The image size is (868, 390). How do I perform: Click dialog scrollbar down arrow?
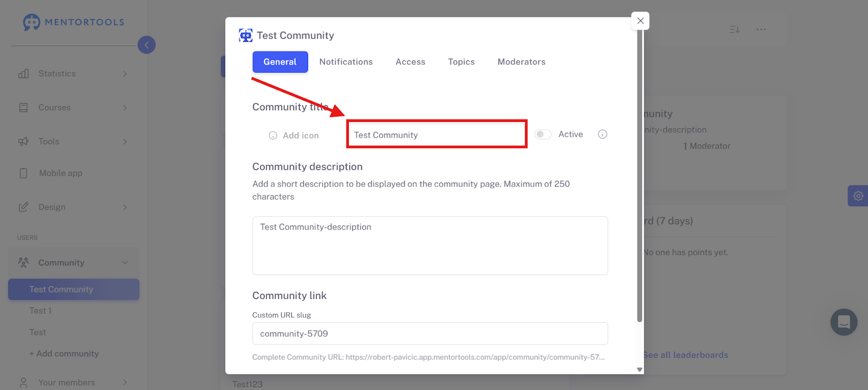click(640, 369)
